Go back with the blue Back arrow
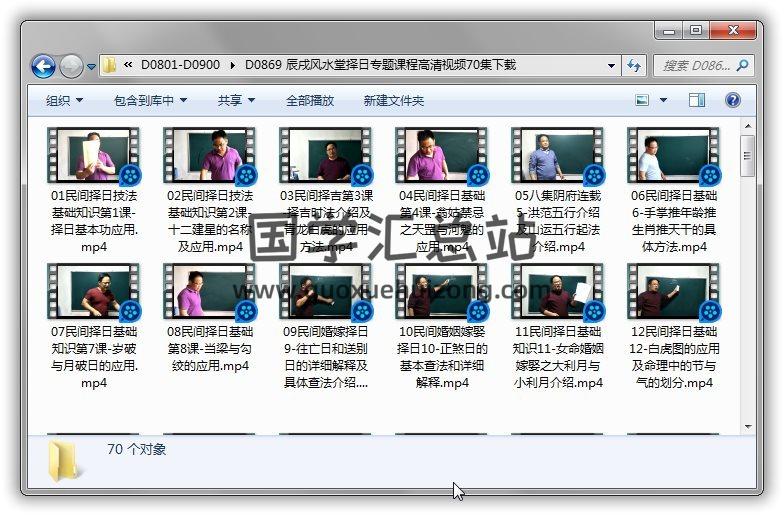The width and height of the screenshot is (784, 516). (x=43, y=66)
